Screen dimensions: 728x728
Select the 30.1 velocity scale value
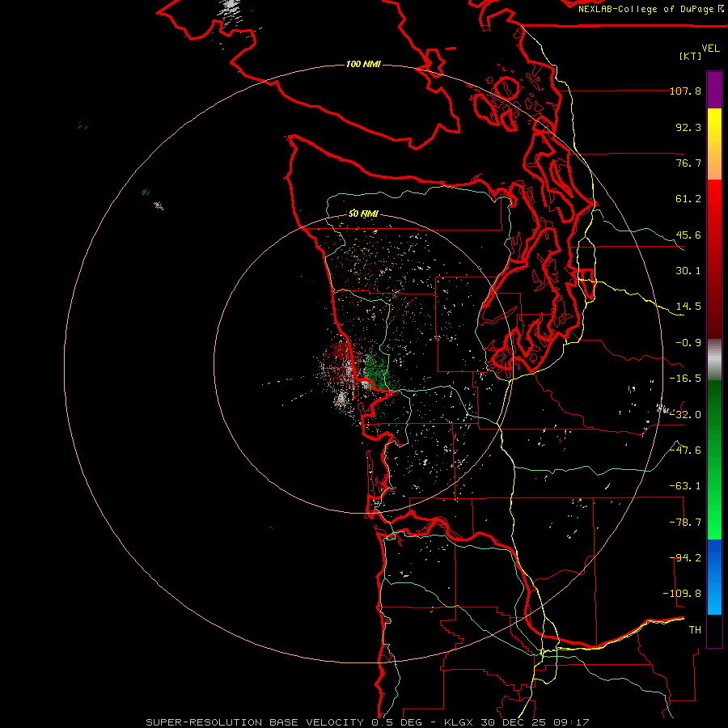[688, 271]
